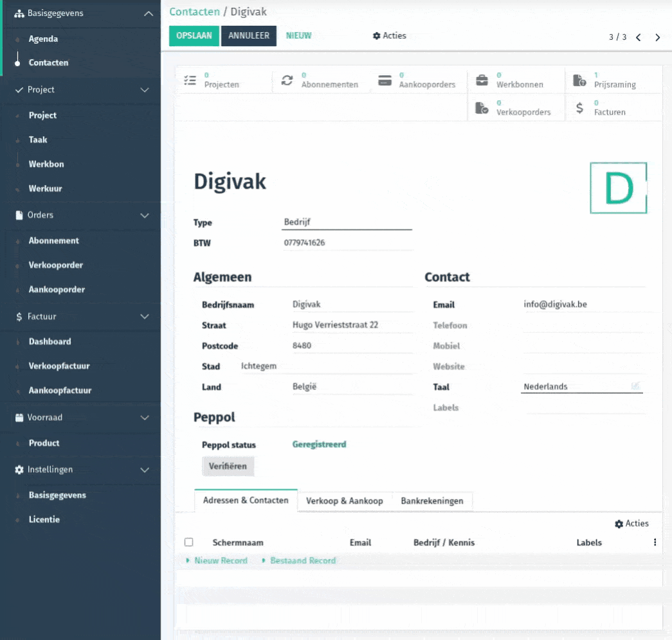Open Contacten in the sidebar
The height and width of the screenshot is (640, 672).
[48, 62]
